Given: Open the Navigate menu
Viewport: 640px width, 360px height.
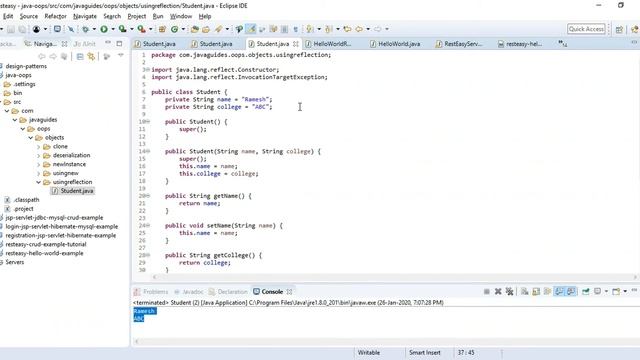Looking at the screenshot, I should point(85,16).
